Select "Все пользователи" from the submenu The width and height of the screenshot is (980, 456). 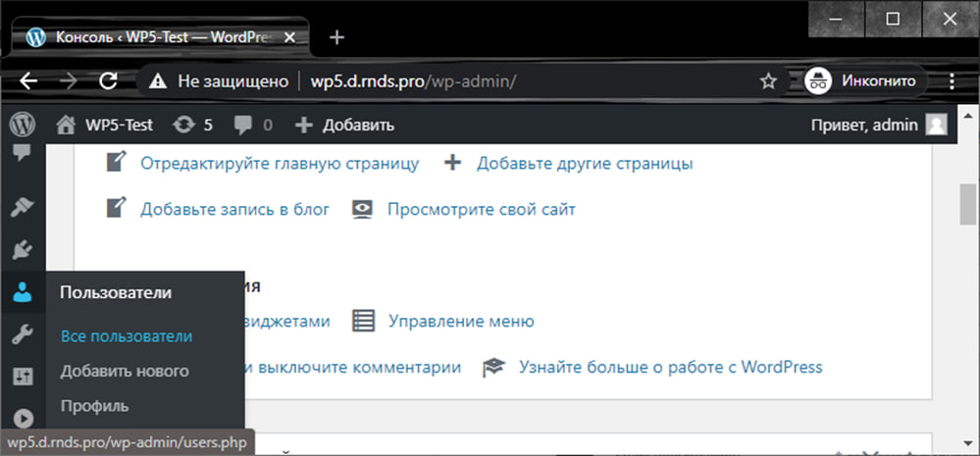126,335
